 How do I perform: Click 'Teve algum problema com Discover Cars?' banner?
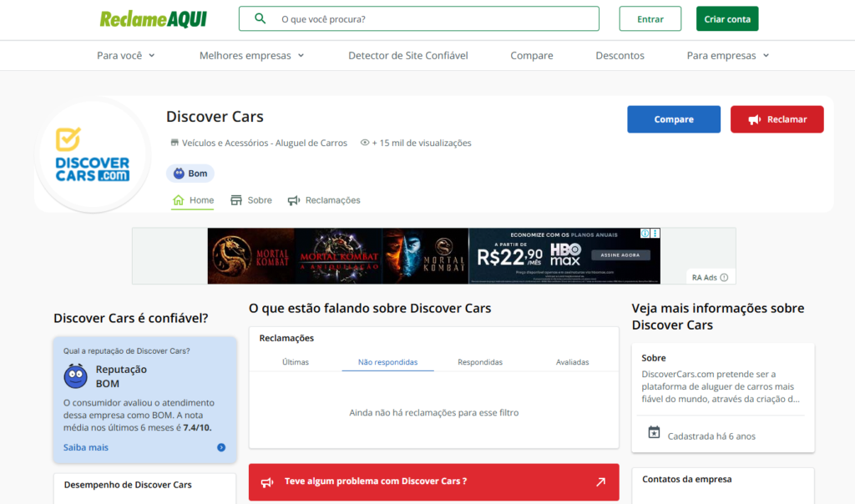point(433,481)
